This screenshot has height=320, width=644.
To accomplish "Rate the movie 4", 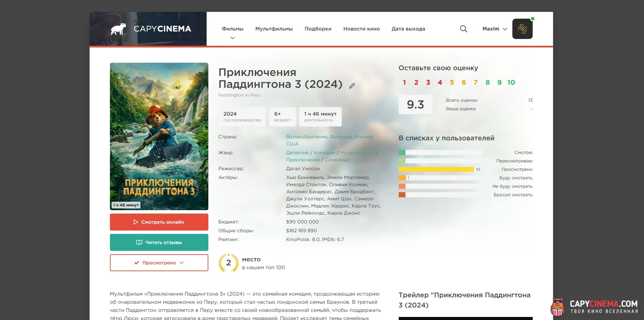I will point(440,82).
